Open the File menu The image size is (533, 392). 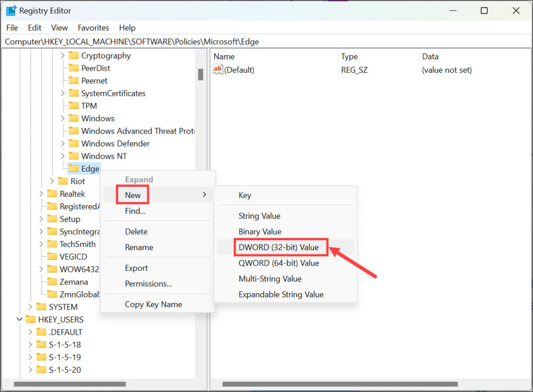pyautogui.click(x=12, y=28)
